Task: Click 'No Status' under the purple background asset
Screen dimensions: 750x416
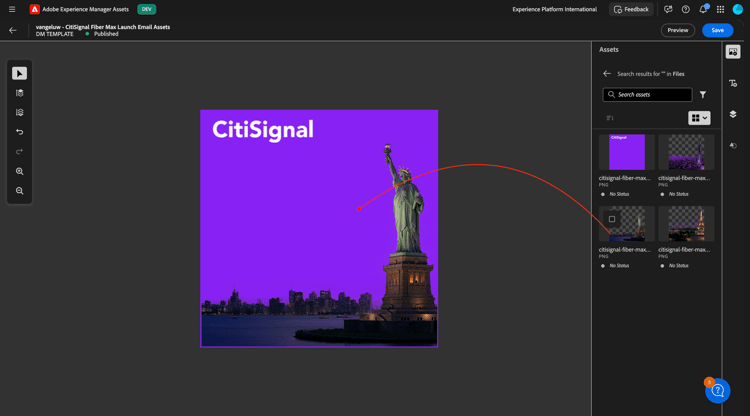Action: click(x=619, y=194)
